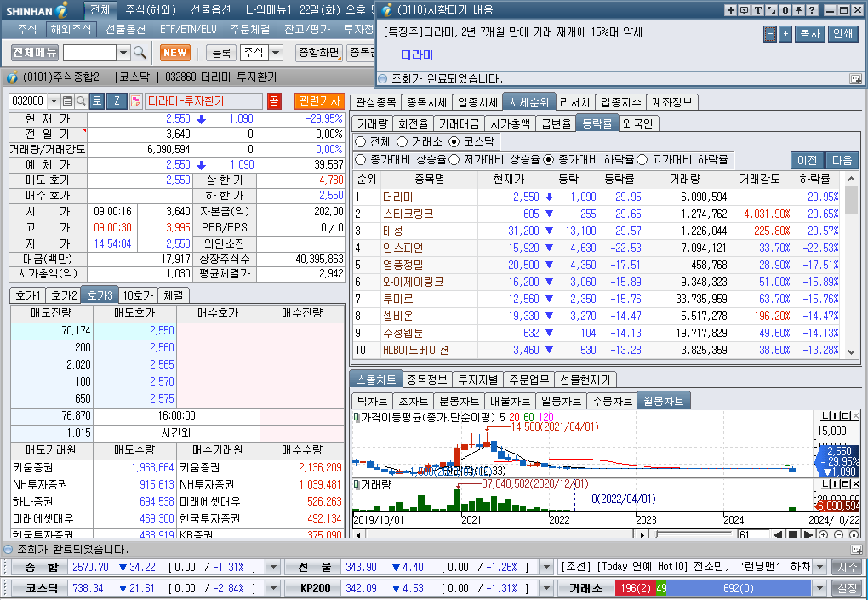Click the chart bar count field showing 61

click(753, 534)
